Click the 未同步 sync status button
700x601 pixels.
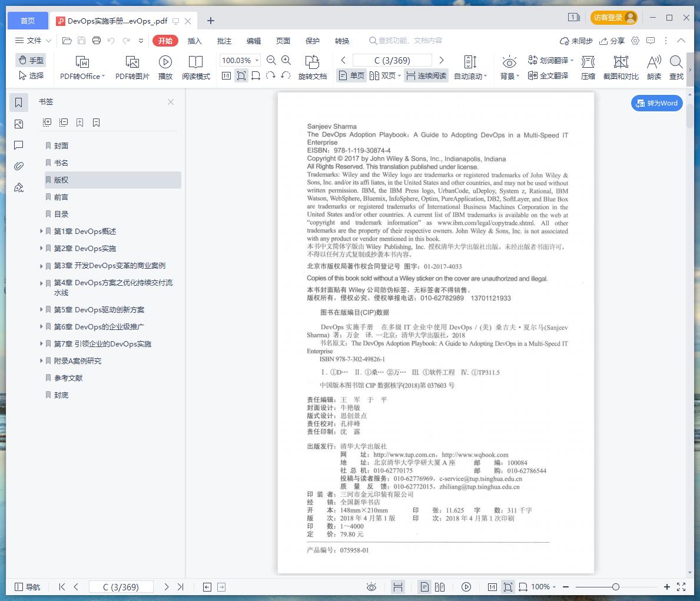point(576,41)
